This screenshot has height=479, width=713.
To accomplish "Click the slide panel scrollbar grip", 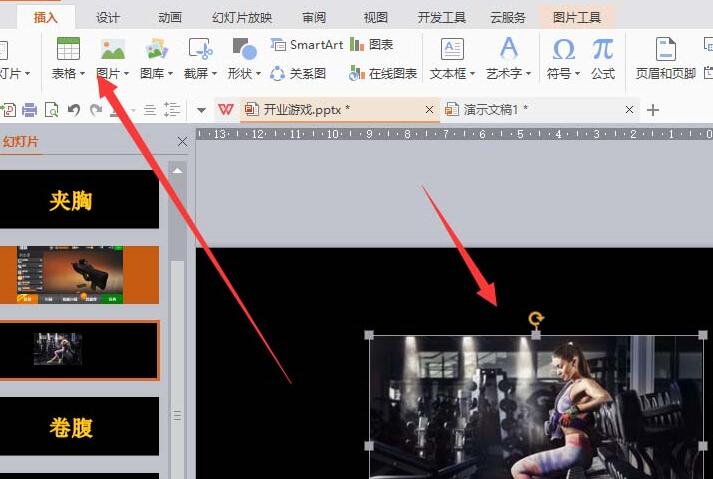I will [x=177, y=415].
